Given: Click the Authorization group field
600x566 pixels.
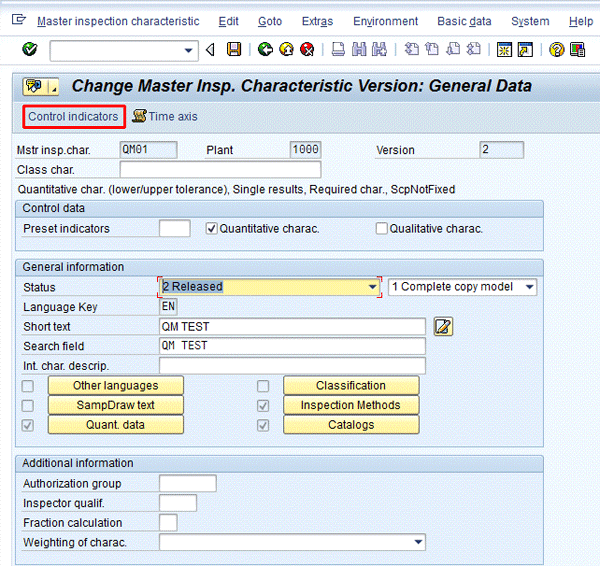Looking at the screenshot, I should click(188, 483).
